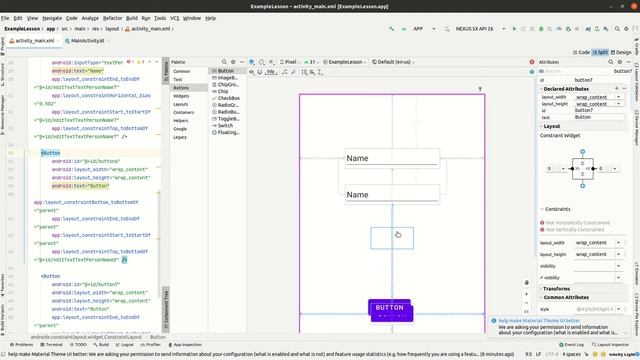The width and height of the screenshot is (640, 360).
Task: Open Pixel device dropdown in designer
Action: pos(290,62)
